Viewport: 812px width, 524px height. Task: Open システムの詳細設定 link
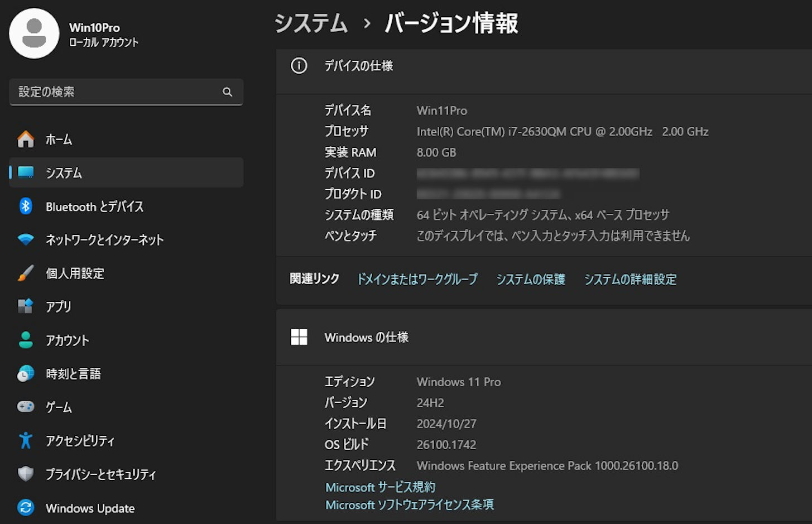tap(630, 279)
